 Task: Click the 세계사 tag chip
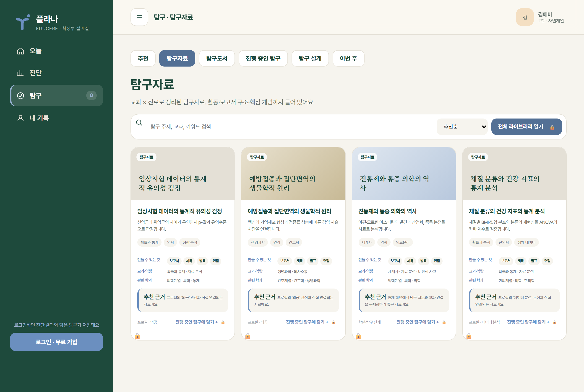point(367,242)
